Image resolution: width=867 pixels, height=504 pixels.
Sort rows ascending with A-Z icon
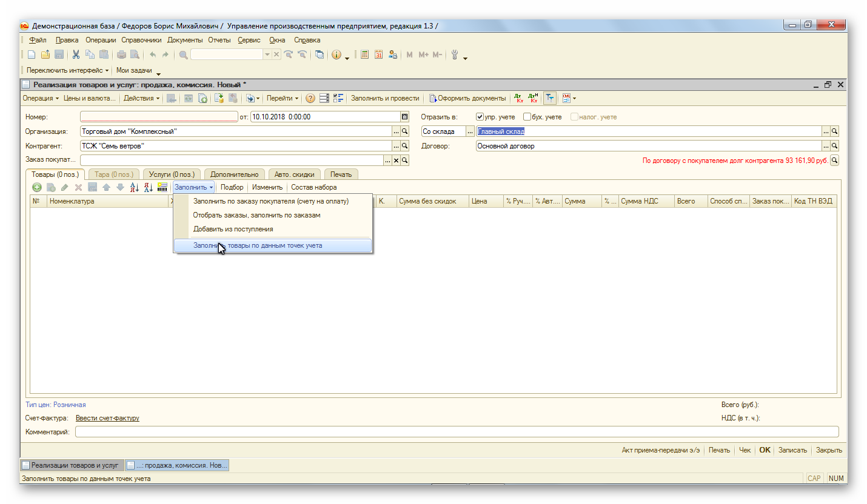135,188
